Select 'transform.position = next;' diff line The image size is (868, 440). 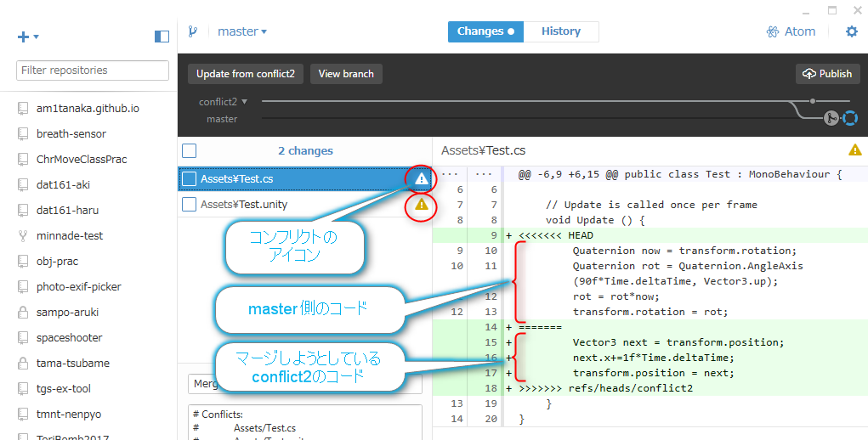(x=650, y=373)
